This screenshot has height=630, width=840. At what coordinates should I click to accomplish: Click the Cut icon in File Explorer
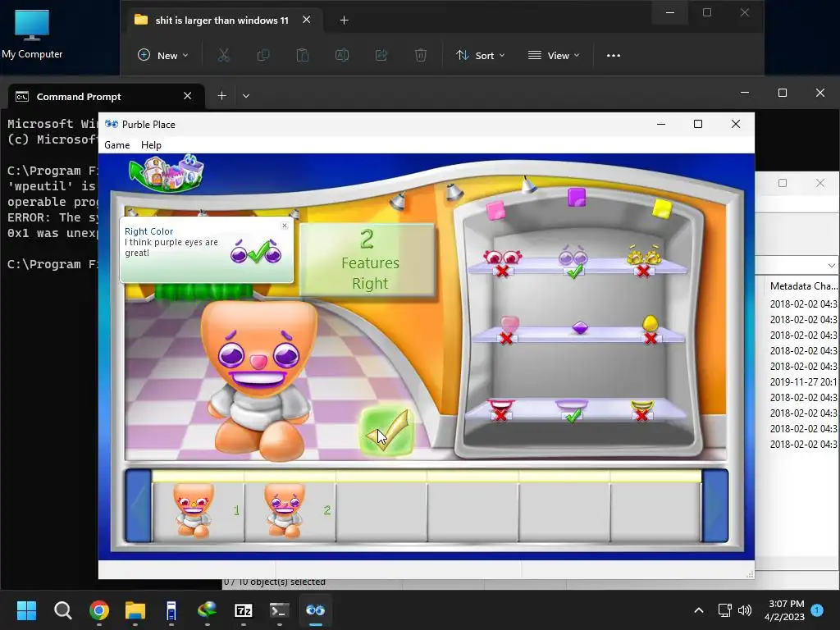tap(223, 55)
